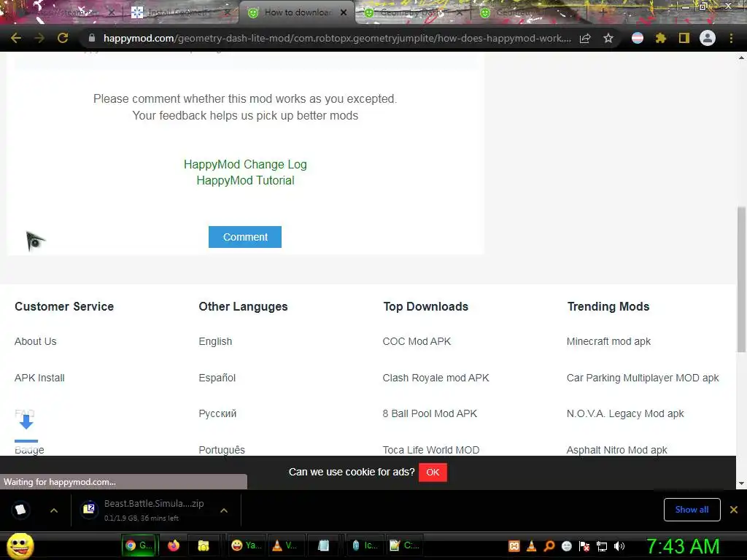747x560 pixels.
Task: Click the address bar URL
Action: point(337,38)
